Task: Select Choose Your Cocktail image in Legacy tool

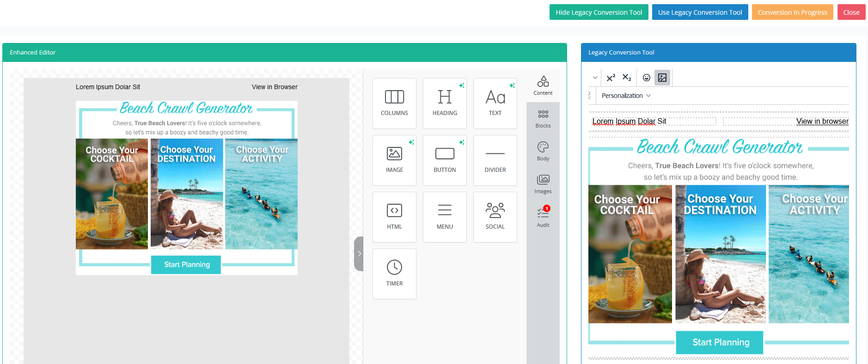Action: 630,254
